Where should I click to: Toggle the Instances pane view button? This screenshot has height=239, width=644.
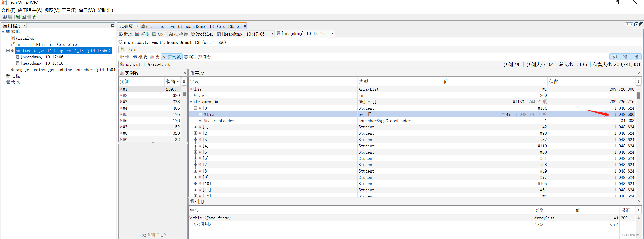point(615,57)
